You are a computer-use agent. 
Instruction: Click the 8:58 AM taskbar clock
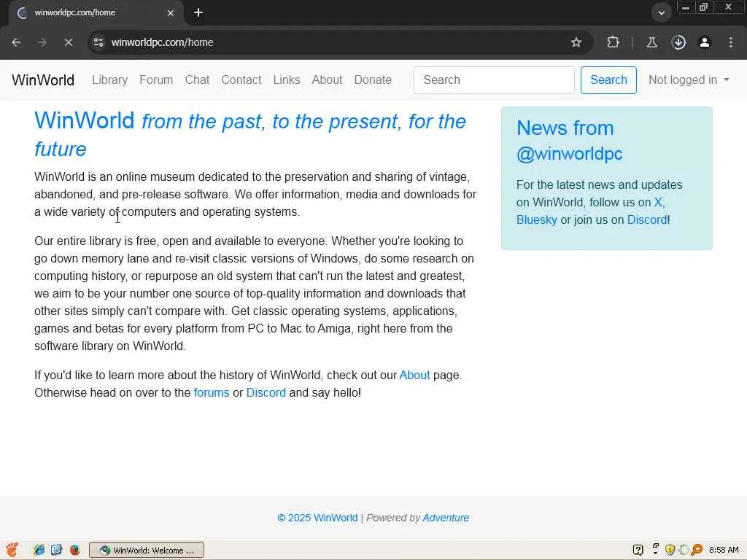724,550
